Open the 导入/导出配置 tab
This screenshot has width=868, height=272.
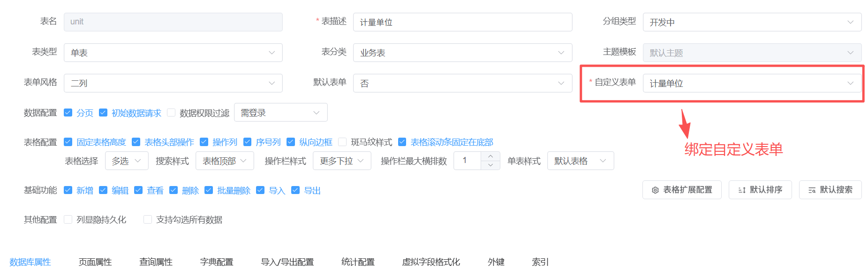pos(287,262)
